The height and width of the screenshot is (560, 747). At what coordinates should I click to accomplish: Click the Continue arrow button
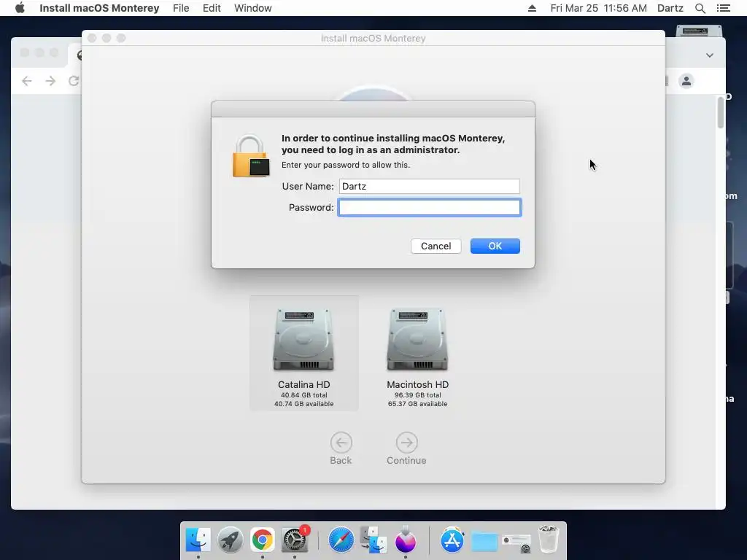coord(406,443)
